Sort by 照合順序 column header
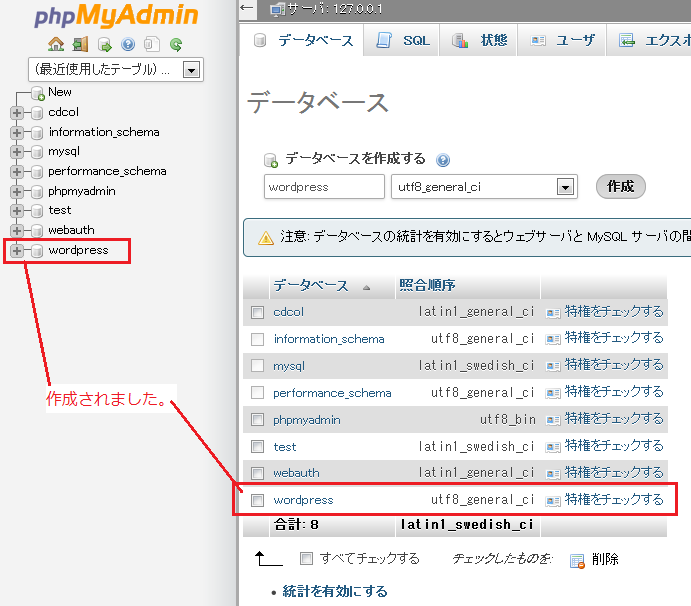 coord(427,285)
